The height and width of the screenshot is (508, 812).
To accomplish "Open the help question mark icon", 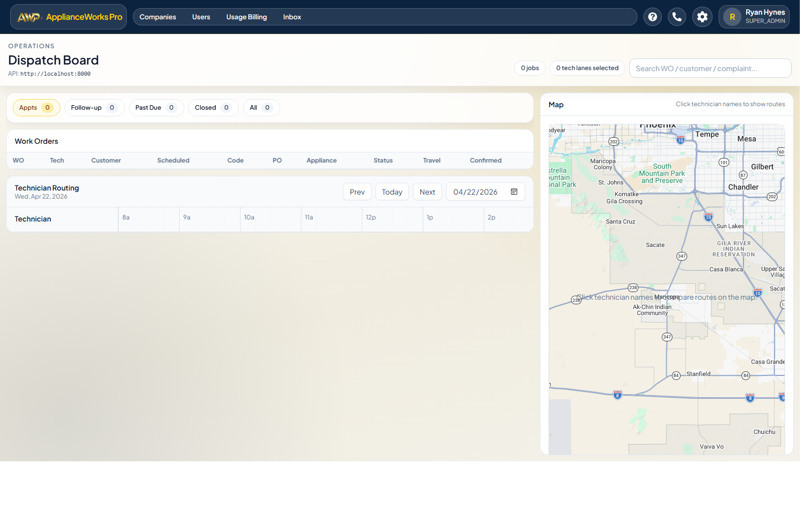I will [653, 17].
